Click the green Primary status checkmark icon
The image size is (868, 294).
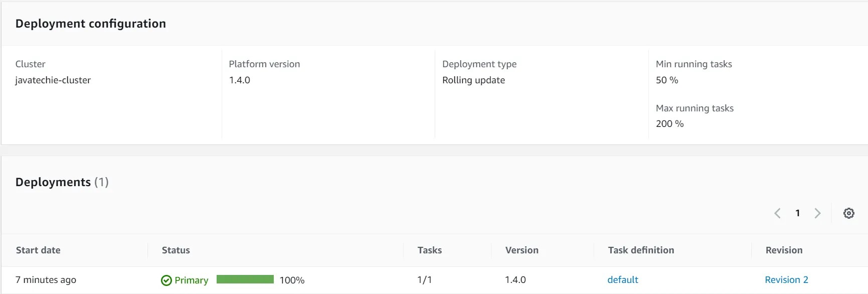[166, 280]
